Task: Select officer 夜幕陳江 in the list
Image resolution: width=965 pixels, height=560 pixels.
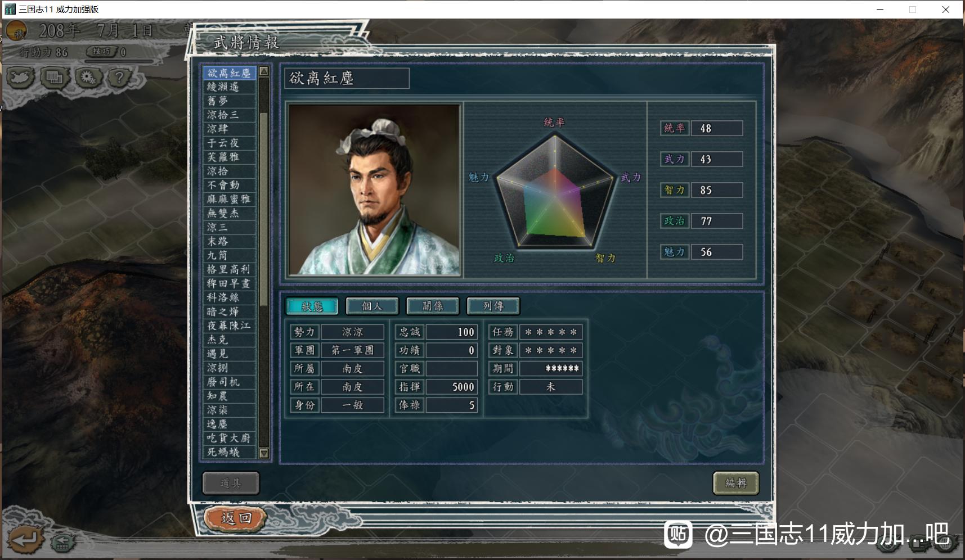Action: pyautogui.click(x=230, y=326)
